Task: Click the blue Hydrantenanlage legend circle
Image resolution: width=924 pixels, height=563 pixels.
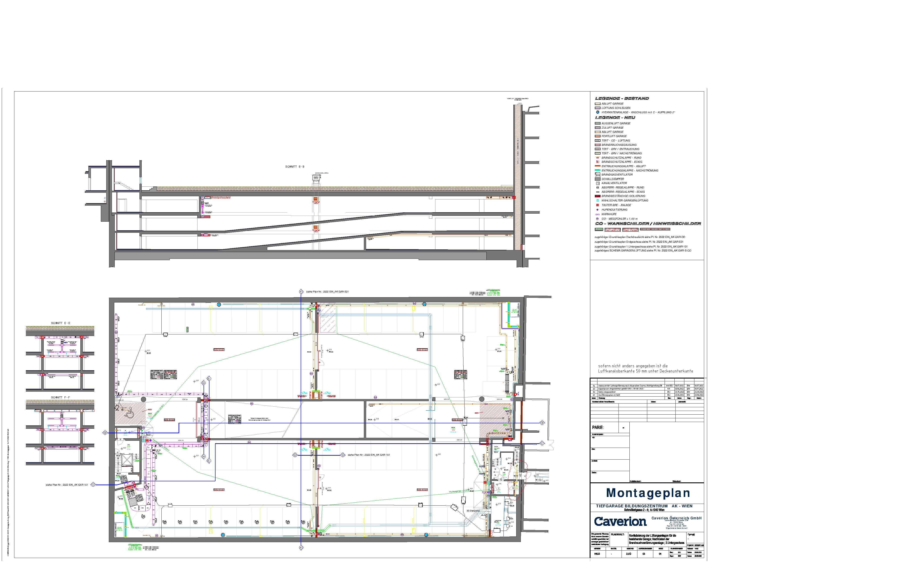Action: (x=597, y=112)
